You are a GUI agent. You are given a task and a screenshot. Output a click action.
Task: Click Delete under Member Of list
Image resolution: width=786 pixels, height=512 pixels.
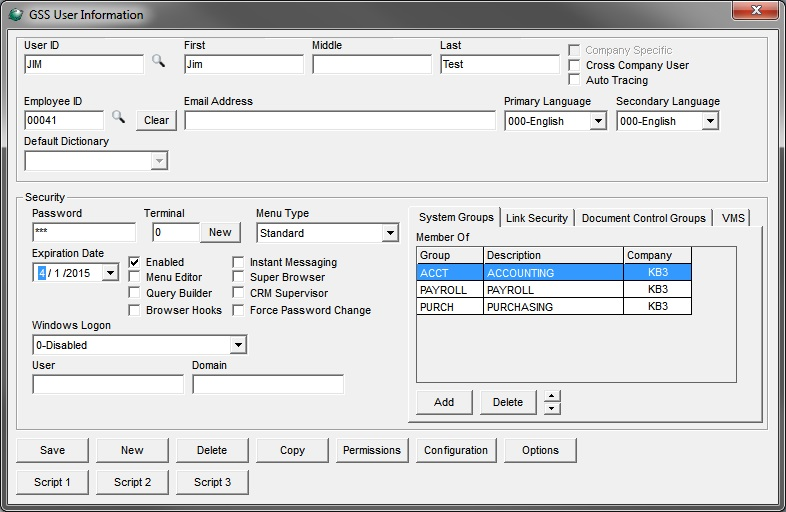[x=508, y=402]
